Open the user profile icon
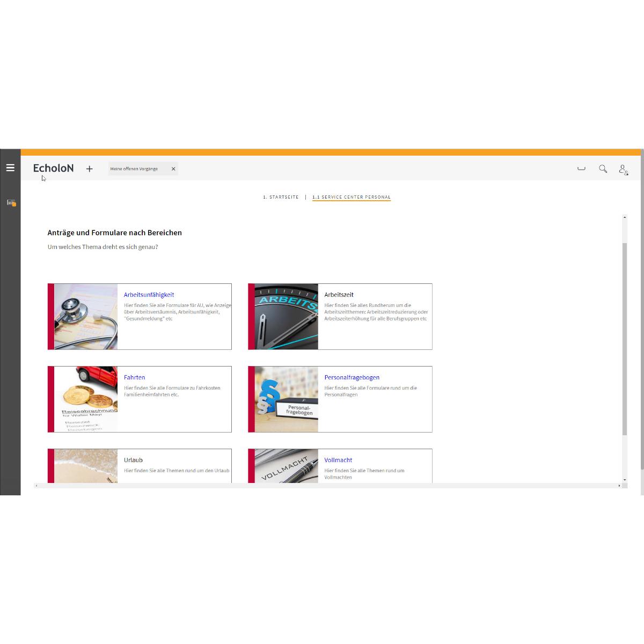 (x=623, y=169)
